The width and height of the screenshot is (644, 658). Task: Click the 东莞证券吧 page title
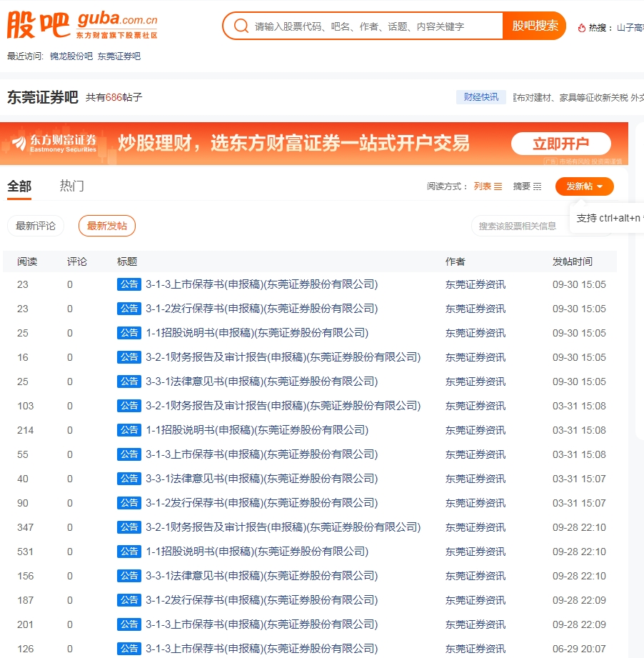[43, 97]
